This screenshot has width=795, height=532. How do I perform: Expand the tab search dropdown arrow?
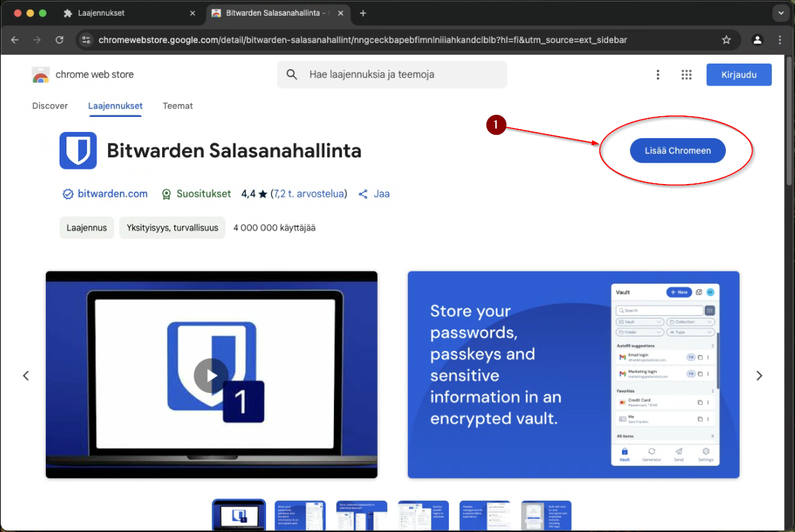coord(781,13)
